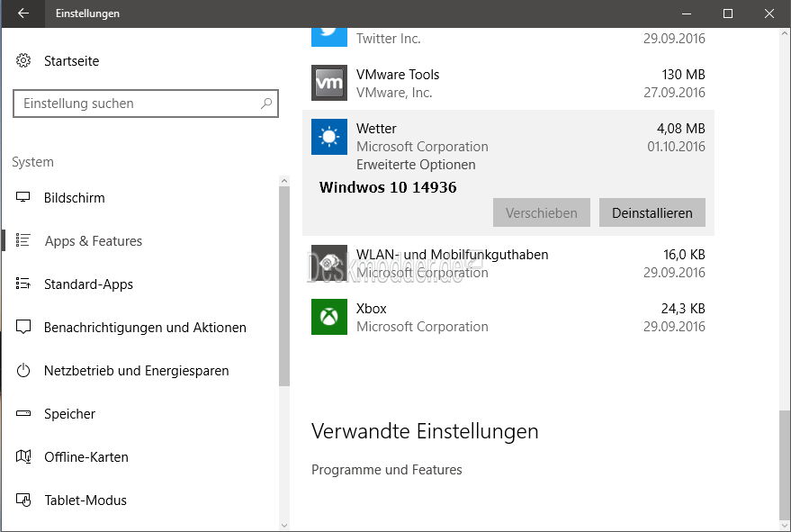Click the Xbox app icon
The image size is (791, 532).
pyautogui.click(x=329, y=317)
